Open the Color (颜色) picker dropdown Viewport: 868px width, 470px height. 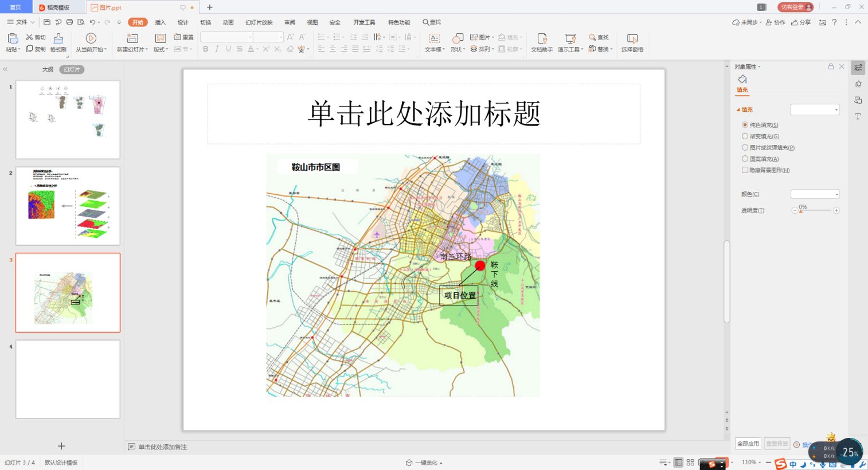coord(815,194)
